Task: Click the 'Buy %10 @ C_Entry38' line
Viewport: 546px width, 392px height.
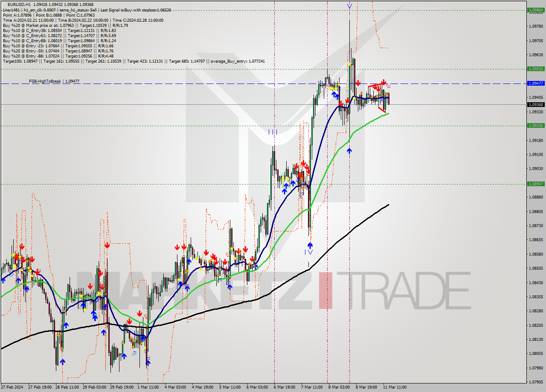Action: [59, 30]
